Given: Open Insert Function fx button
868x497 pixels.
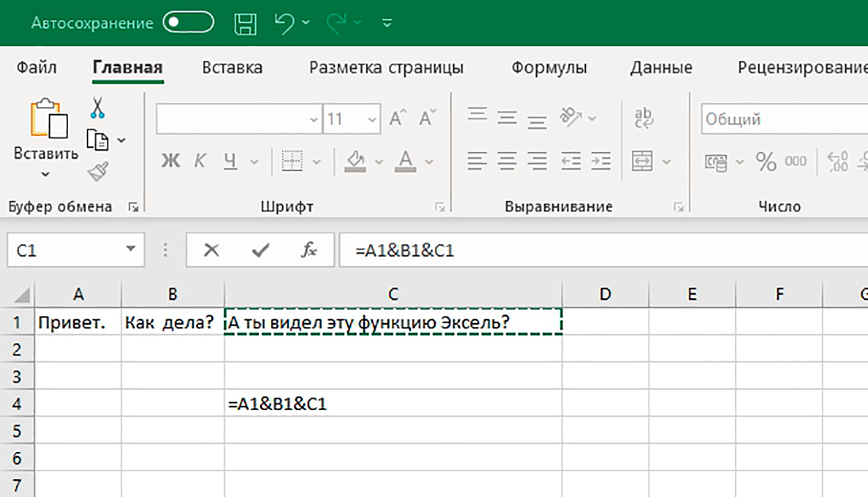Looking at the screenshot, I should (x=309, y=250).
